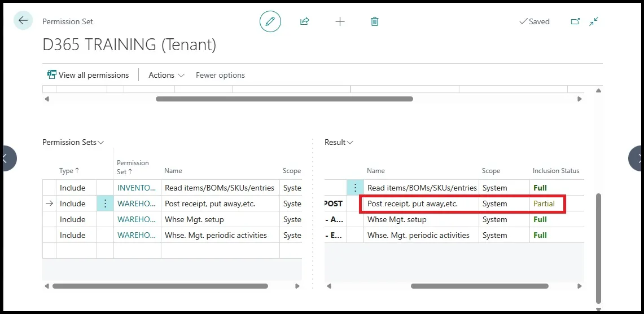644x314 pixels.
Task: Click Result list horizontal scrollbar thumb
Action: click(x=480, y=286)
